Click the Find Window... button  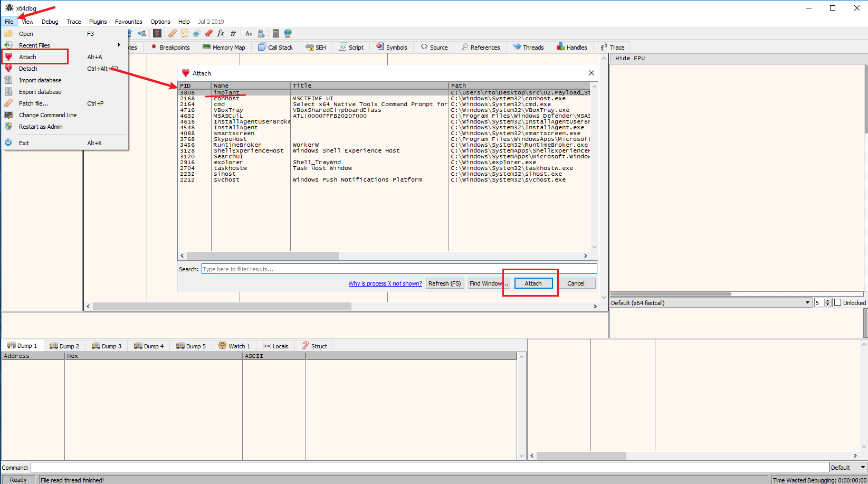pos(489,283)
